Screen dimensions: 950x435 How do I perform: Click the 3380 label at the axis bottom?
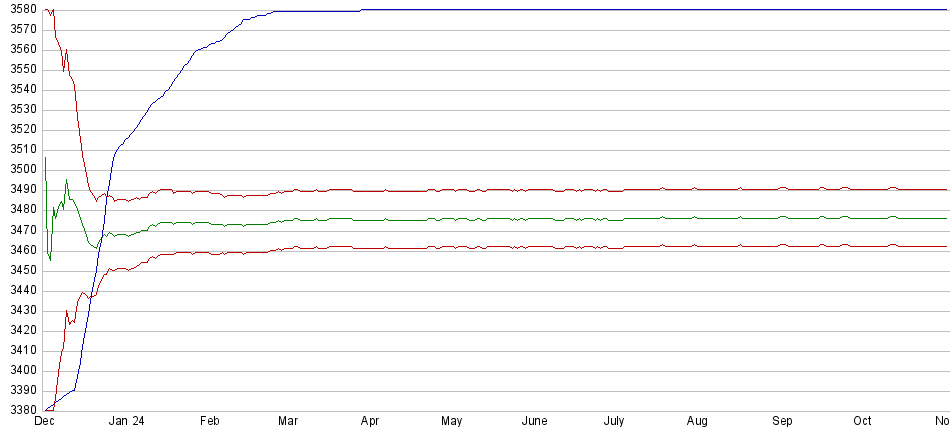19,410
